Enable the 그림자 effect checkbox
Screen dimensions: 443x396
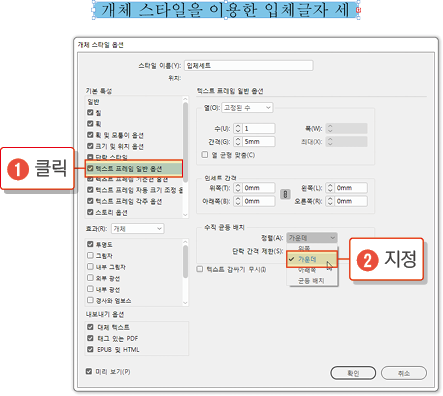pyautogui.click(x=90, y=255)
